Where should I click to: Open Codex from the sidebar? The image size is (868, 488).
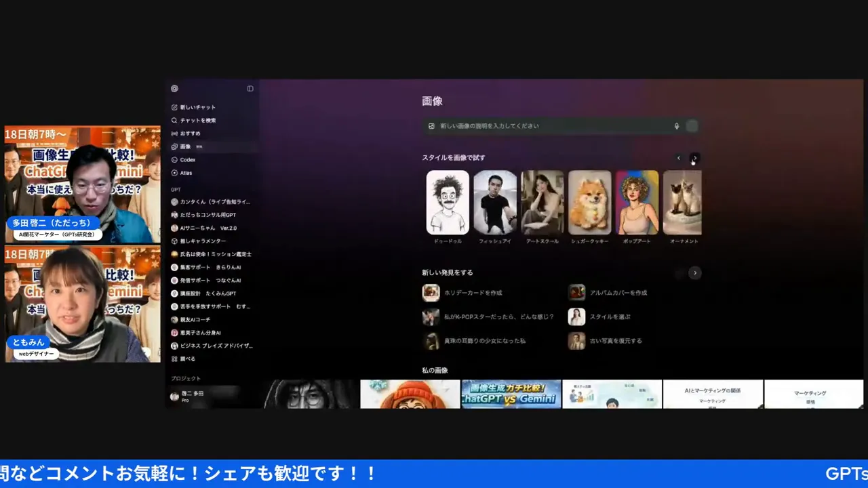(x=187, y=159)
